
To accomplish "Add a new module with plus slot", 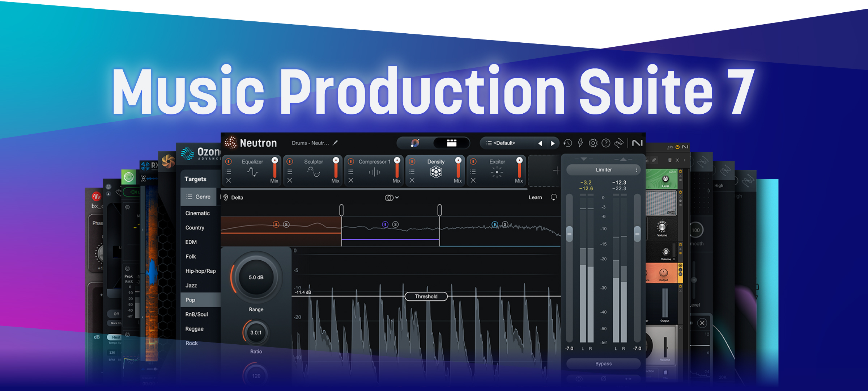I will tap(556, 170).
